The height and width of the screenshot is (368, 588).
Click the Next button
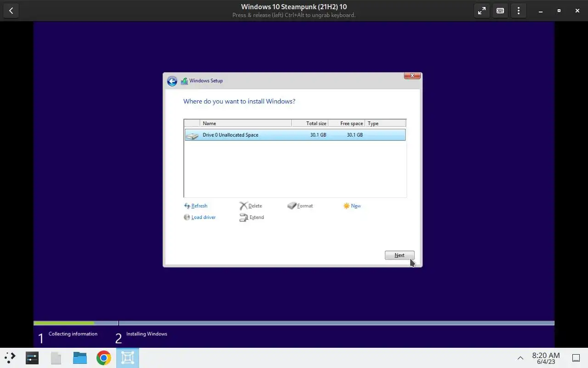[400, 255]
